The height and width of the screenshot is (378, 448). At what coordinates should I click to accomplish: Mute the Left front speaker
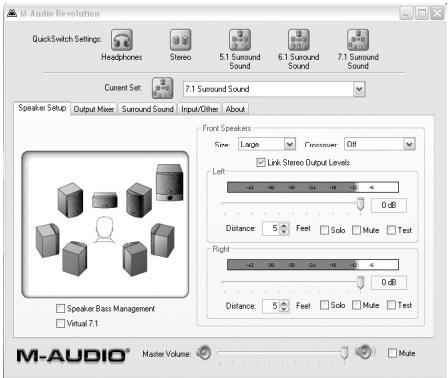coord(356,230)
